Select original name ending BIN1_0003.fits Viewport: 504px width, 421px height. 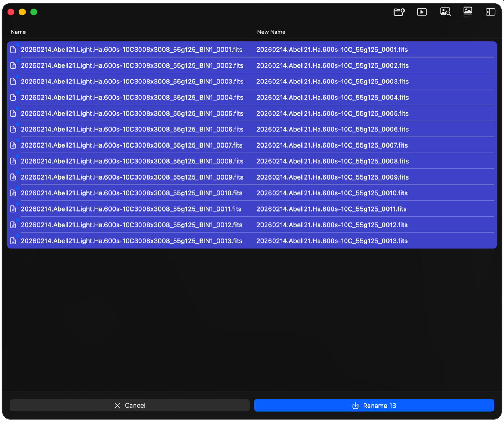pyautogui.click(x=132, y=81)
